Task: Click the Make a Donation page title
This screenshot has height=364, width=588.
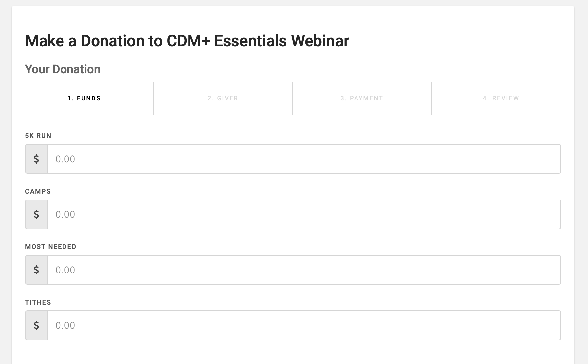Action: (x=187, y=41)
